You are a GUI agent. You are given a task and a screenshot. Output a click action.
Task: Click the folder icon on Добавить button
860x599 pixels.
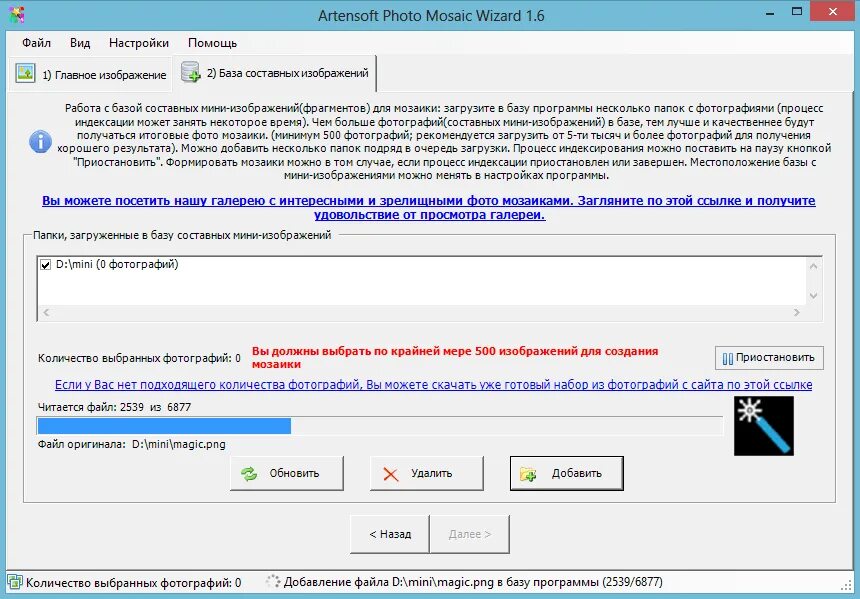528,474
